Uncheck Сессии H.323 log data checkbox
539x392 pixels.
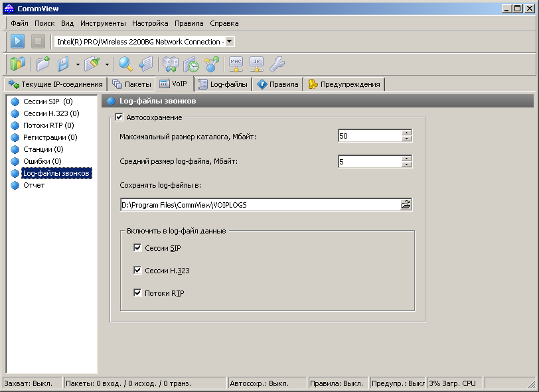coord(137,271)
